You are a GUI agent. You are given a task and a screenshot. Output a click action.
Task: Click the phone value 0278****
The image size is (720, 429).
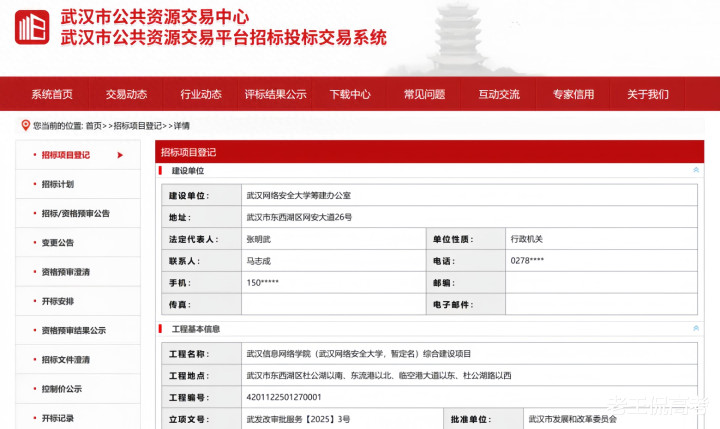tap(527, 260)
